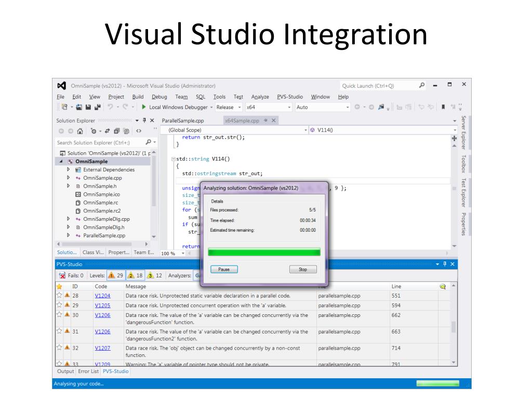Open the Release configuration dropdown

pos(240,107)
